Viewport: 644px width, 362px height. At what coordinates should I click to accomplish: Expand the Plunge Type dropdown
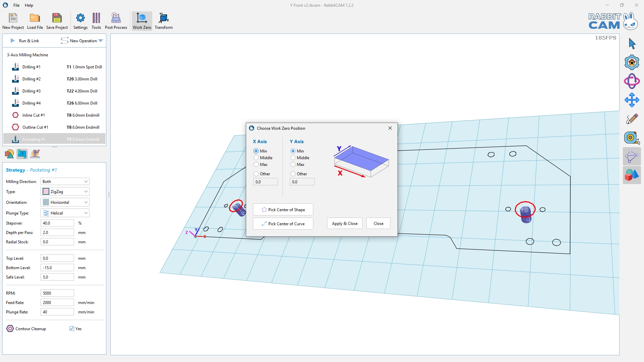tap(65, 213)
